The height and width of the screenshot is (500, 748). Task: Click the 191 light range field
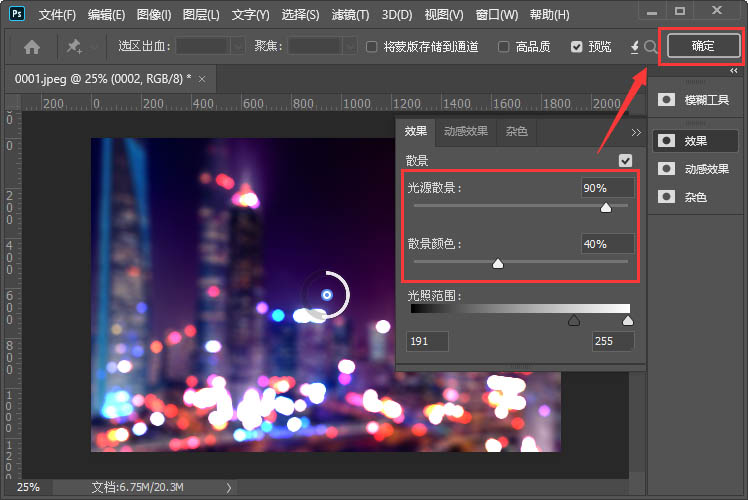427,341
